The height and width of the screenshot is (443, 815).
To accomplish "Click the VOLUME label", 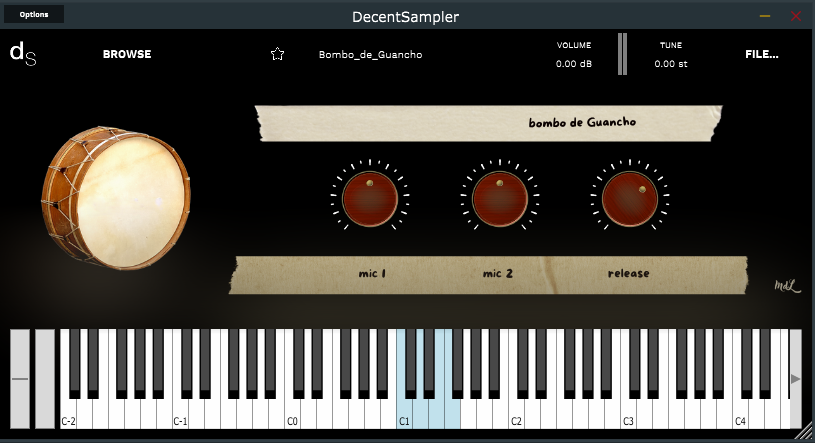I will 574,45.
